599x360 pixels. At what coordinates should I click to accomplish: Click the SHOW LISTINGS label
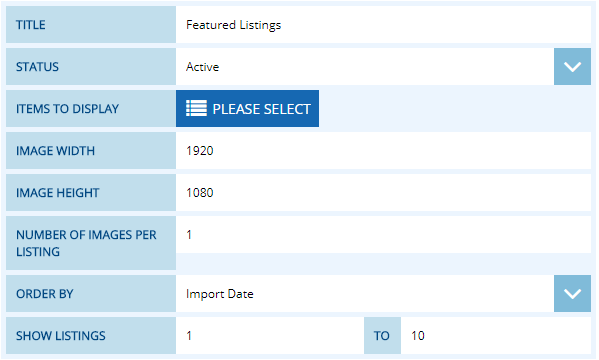tap(61, 336)
